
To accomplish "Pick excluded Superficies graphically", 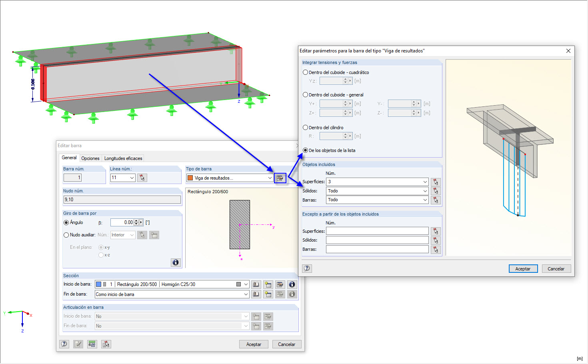I will (x=436, y=231).
